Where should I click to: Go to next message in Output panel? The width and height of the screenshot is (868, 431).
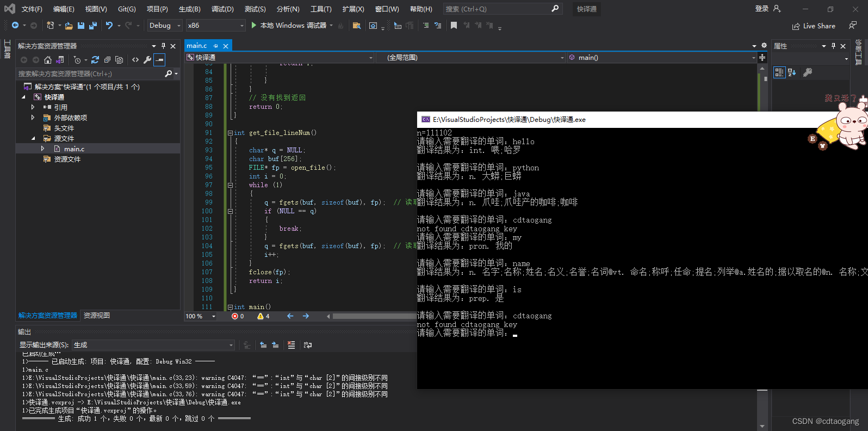pyautogui.click(x=275, y=345)
